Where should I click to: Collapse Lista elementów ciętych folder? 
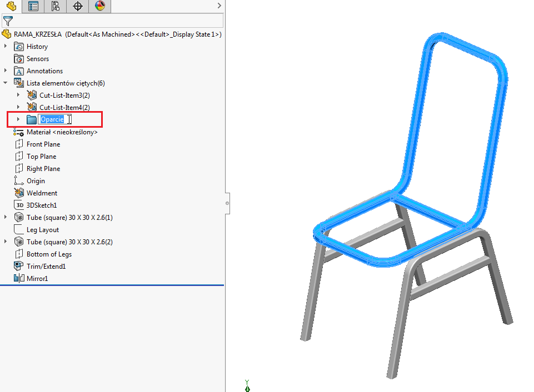[6, 83]
